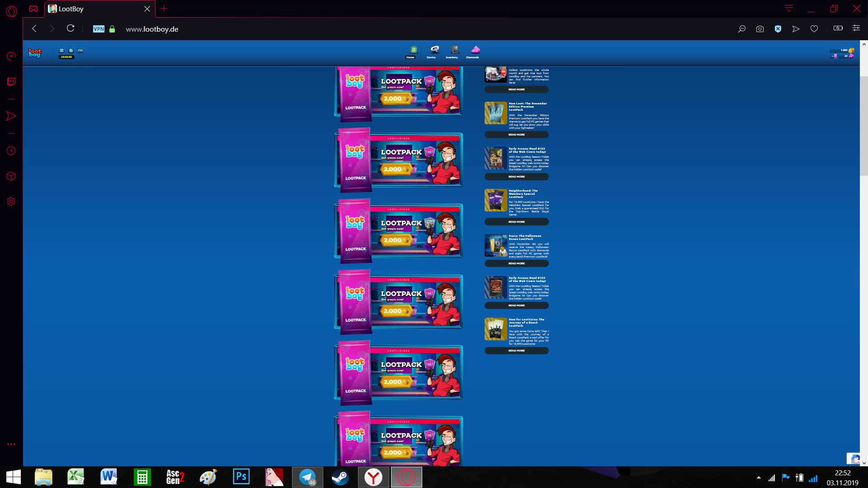The width and height of the screenshot is (868, 488).
Task: Open Steam from the taskbar
Action: tap(340, 477)
